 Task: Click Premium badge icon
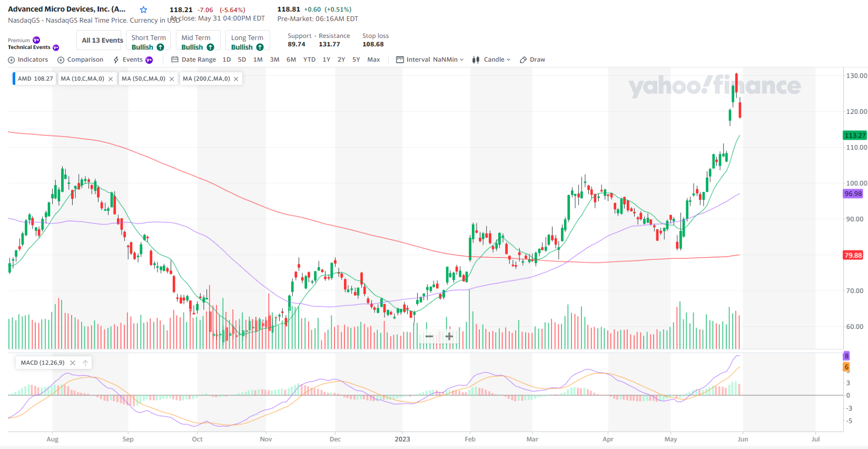(36, 40)
